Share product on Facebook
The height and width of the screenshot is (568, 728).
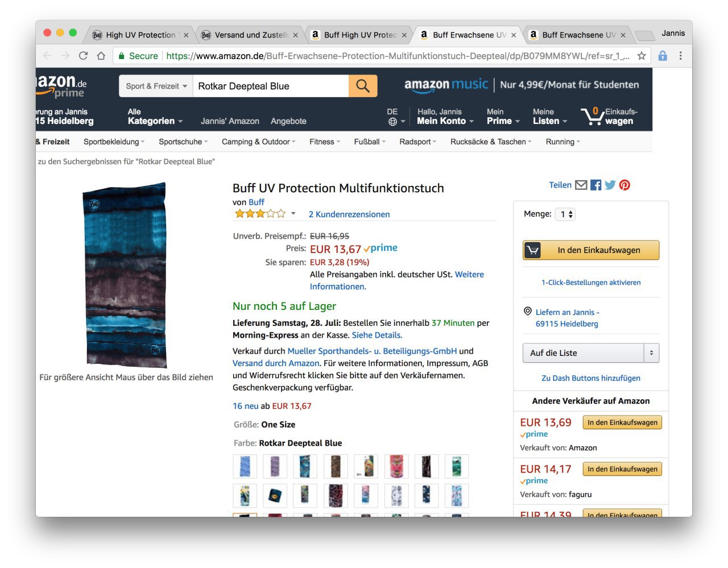[x=595, y=185]
